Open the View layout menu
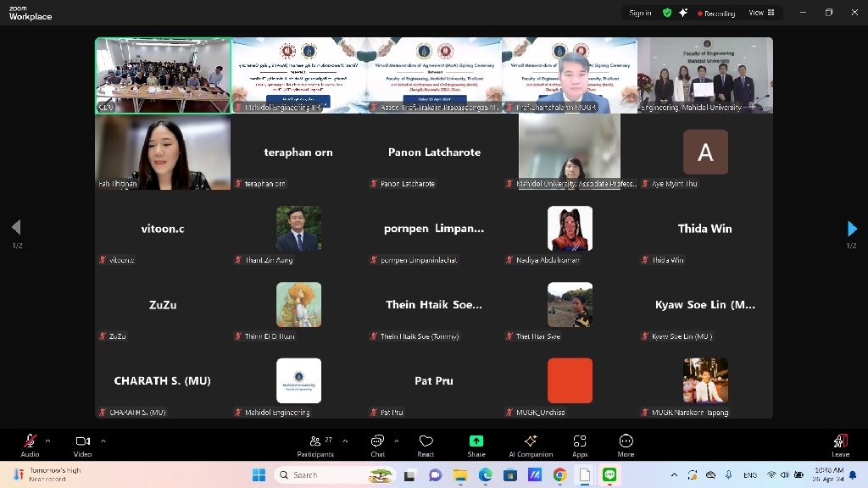Screen dimensions: 868x488 coord(761,13)
